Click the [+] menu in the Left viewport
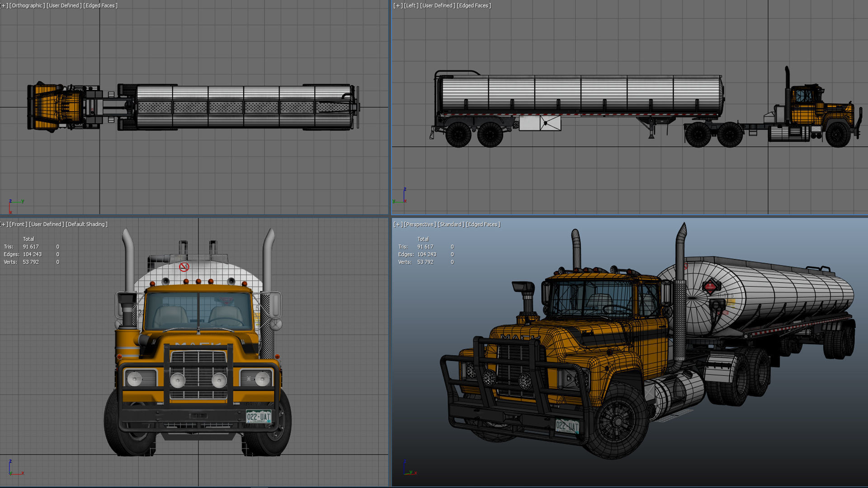 [x=398, y=5]
